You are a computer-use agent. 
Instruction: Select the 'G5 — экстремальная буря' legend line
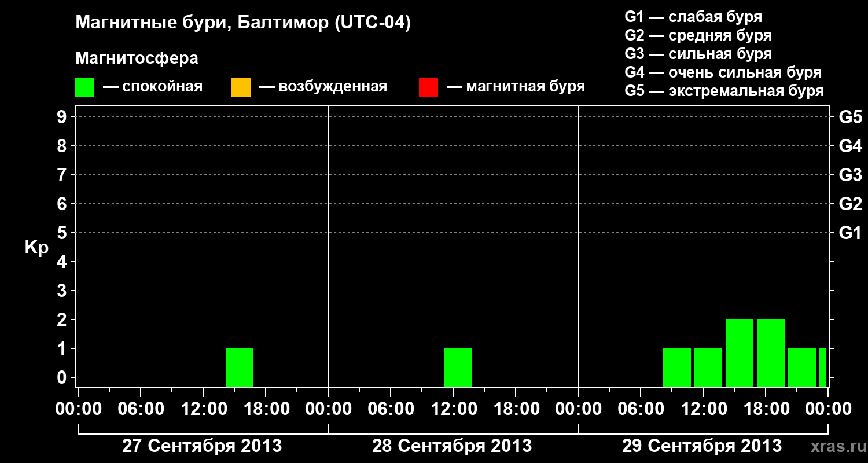[724, 91]
